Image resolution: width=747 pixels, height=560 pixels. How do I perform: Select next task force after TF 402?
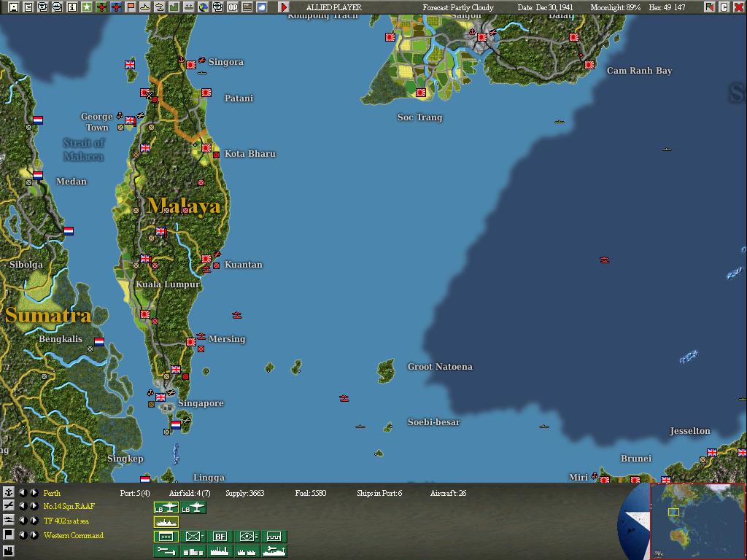tap(34, 521)
